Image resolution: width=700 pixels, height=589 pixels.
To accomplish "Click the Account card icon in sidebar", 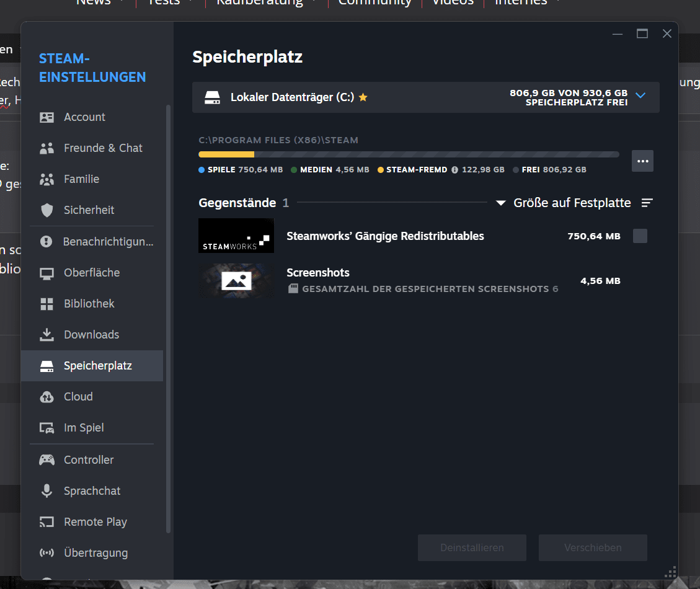I will click(x=47, y=117).
